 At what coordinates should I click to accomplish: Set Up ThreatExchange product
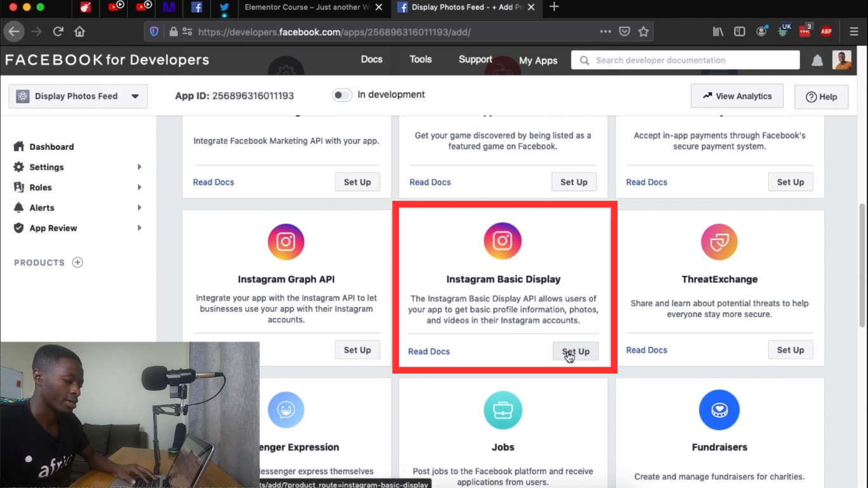[790, 350]
